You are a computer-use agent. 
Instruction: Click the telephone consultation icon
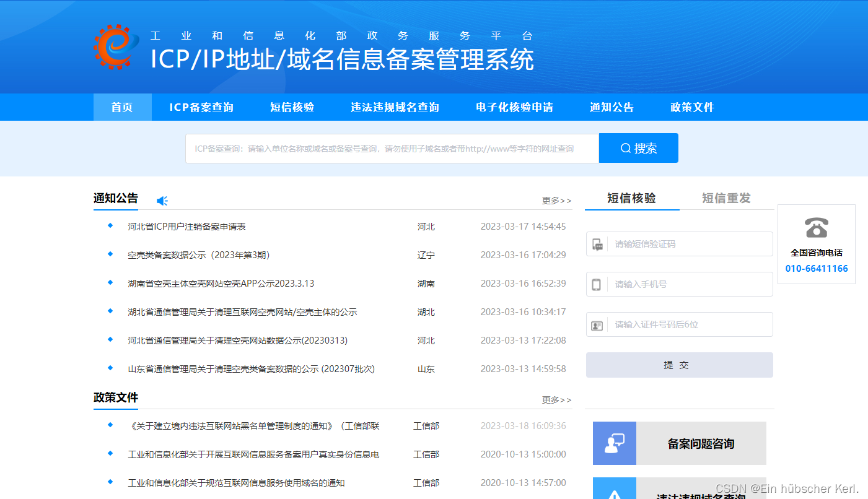pyautogui.click(x=817, y=228)
